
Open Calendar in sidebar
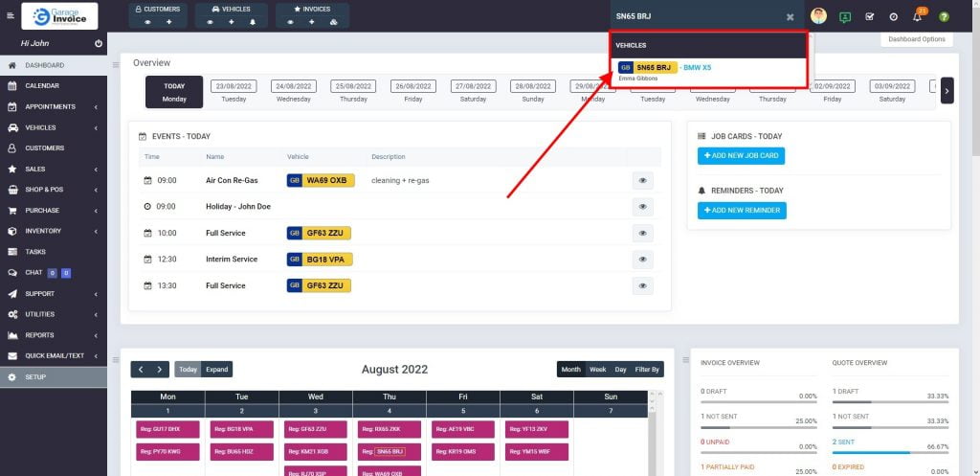click(54, 85)
